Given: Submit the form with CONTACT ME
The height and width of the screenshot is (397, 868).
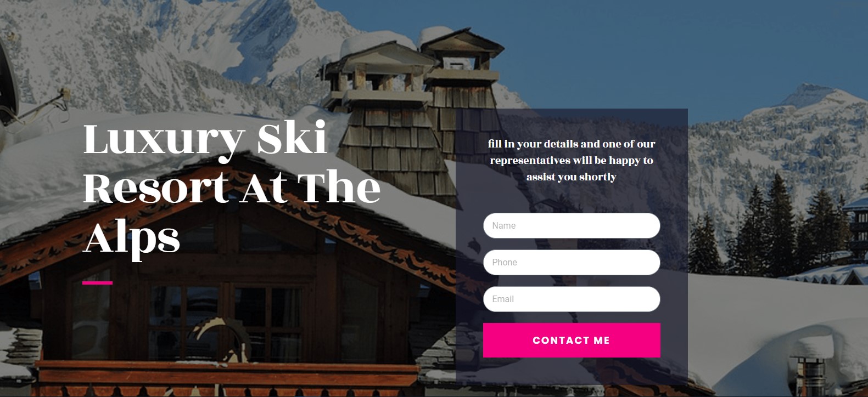Looking at the screenshot, I should coord(572,340).
